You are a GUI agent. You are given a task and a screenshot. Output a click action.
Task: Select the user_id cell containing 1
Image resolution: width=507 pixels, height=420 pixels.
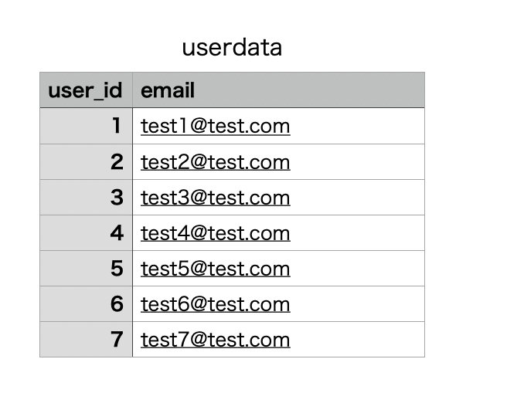tap(86, 126)
